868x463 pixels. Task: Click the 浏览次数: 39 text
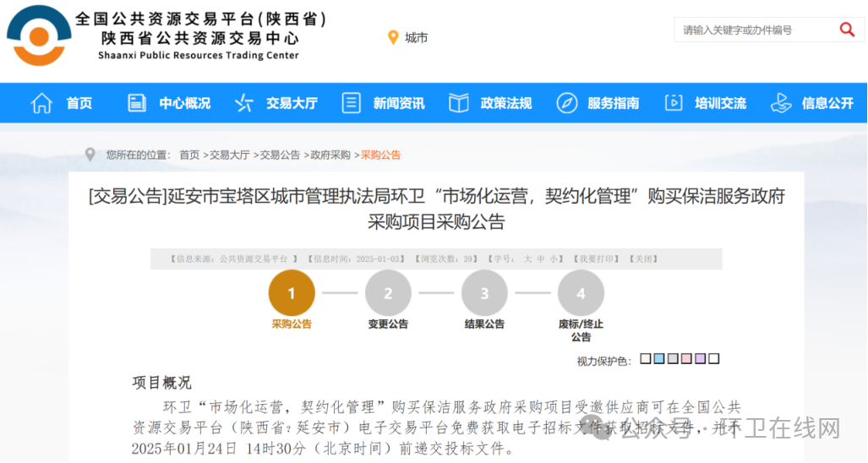[x=446, y=259]
